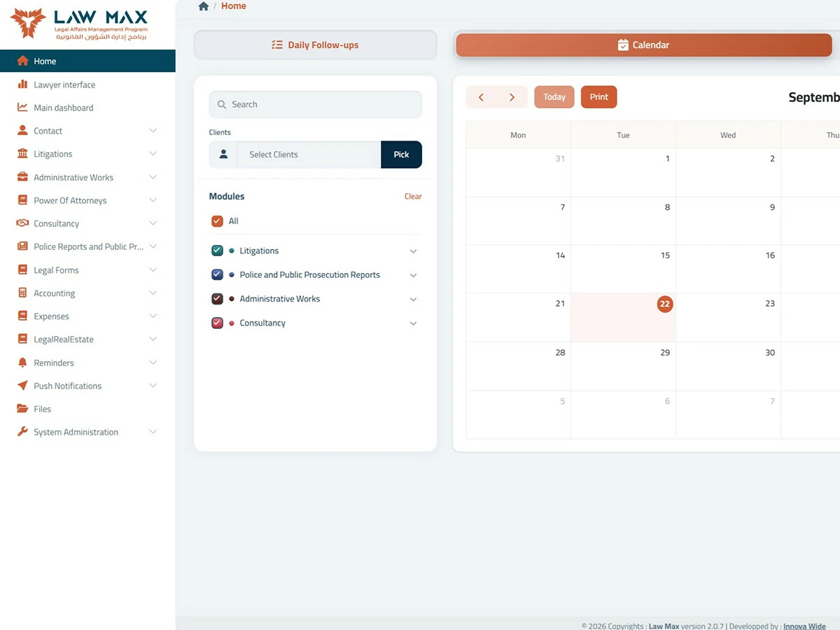This screenshot has height=630, width=840.
Task: Expand the Reminders sidebar chevron
Action: (x=153, y=363)
